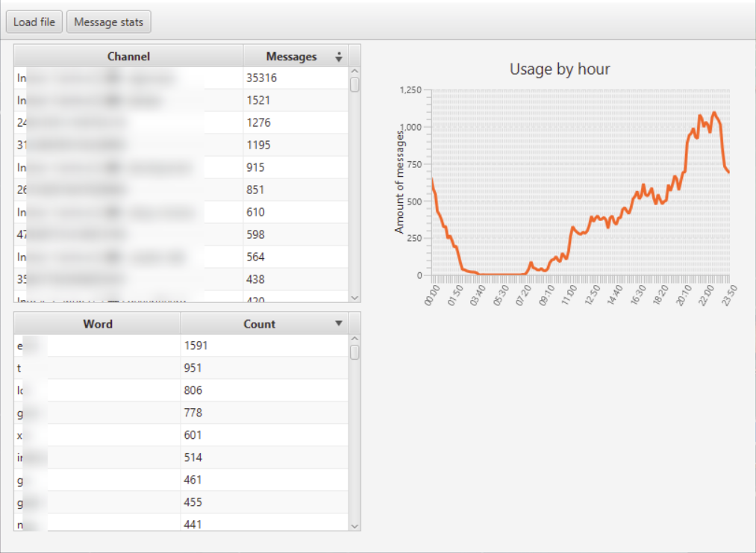
Task: Select the word row with count 441
Action: (181, 522)
